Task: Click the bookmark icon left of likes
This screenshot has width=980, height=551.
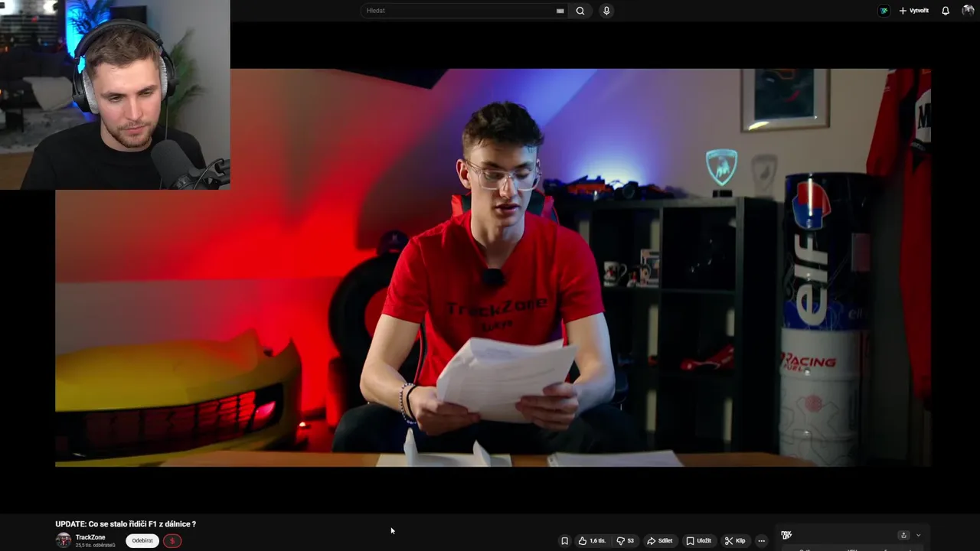Action: coord(565,540)
